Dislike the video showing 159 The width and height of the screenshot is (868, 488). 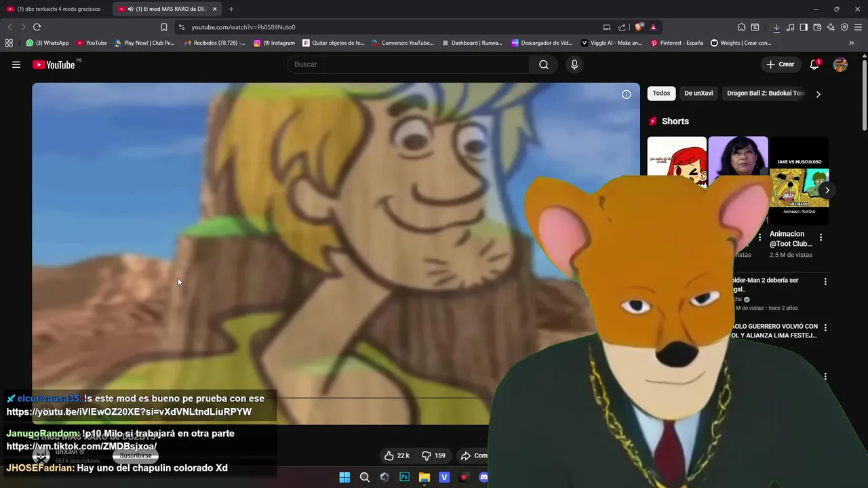point(433,455)
